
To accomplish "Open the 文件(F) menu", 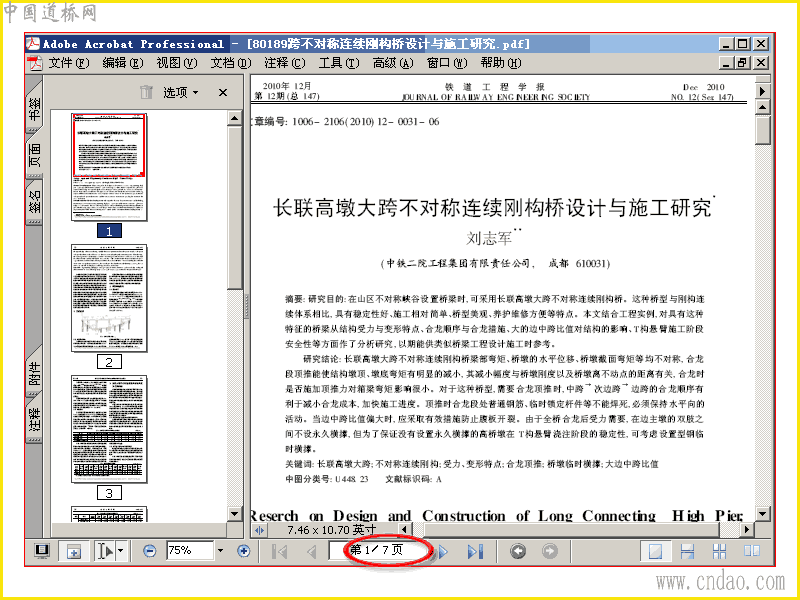I will pyautogui.click(x=69, y=63).
